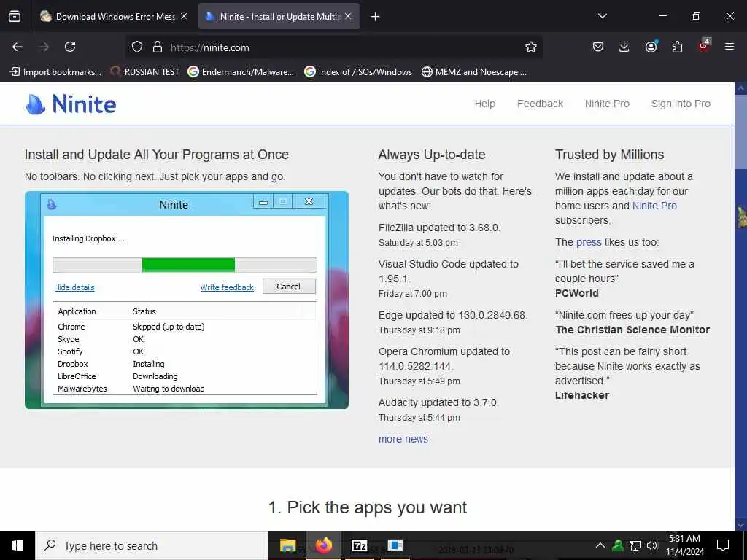Click the Trusted by Millions heading
The height and width of the screenshot is (560, 747).
tap(609, 155)
